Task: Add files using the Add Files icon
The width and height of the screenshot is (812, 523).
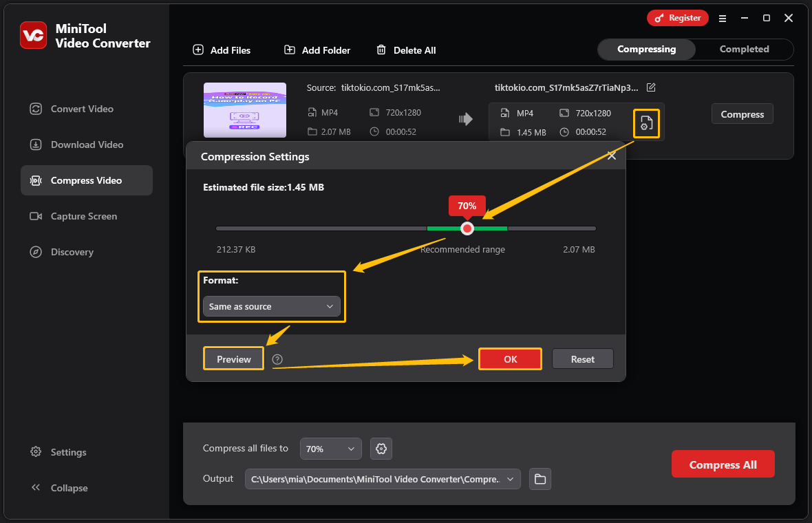Action: (198, 50)
